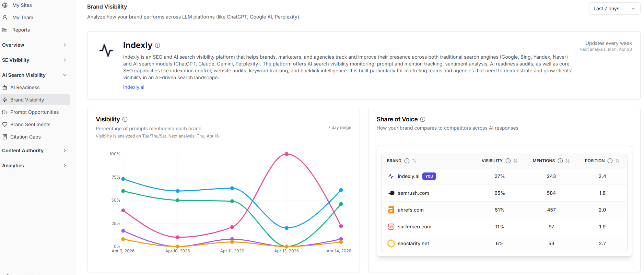The height and width of the screenshot is (275, 644).
Task: Expand the Analytics section
Action: [34, 166]
